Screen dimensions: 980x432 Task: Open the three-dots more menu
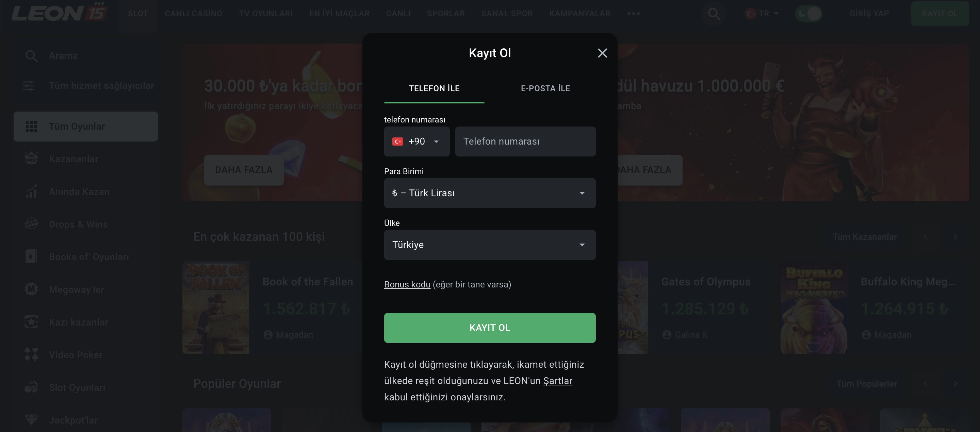click(633, 14)
